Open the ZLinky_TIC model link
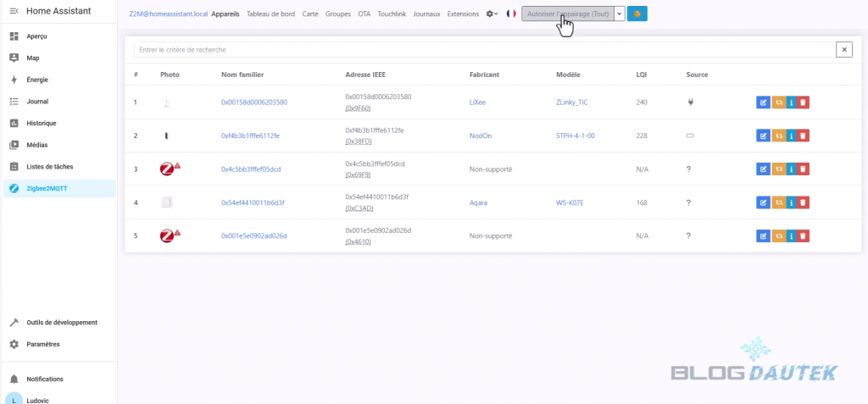This screenshot has width=868, height=404. 572,102
